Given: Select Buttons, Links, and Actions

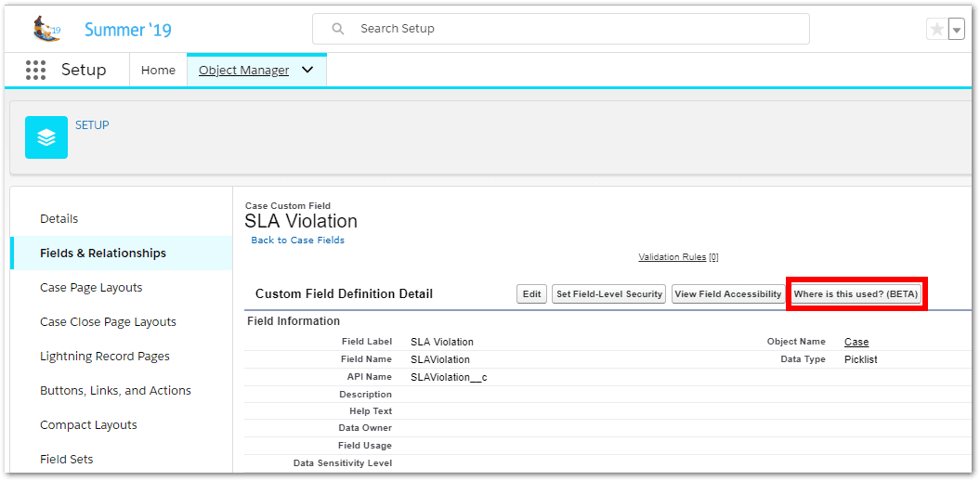Looking at the screenshot, I should [x=115, y=391].
